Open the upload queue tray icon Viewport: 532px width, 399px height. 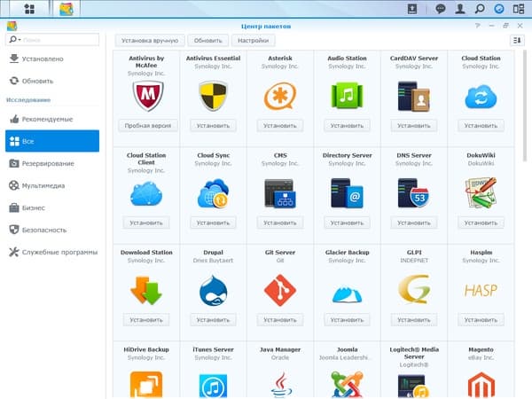click(412, 9)
